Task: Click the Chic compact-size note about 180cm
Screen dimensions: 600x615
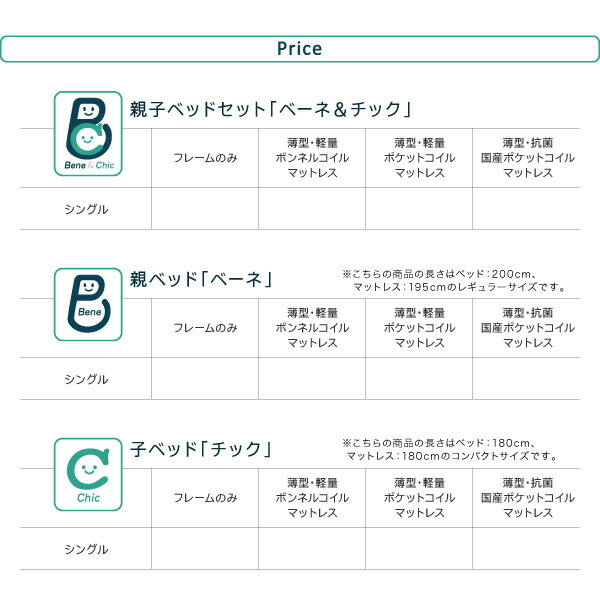Action: 450,450
